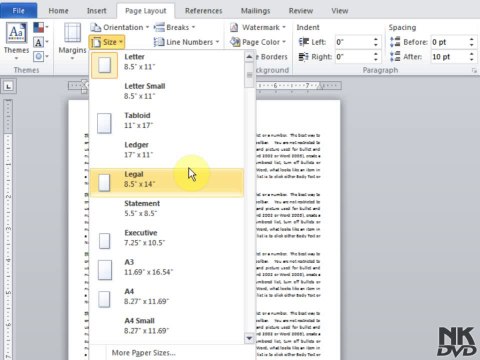
Task: Decrease Spacing After with down arrow
Action: click(471, 60)
